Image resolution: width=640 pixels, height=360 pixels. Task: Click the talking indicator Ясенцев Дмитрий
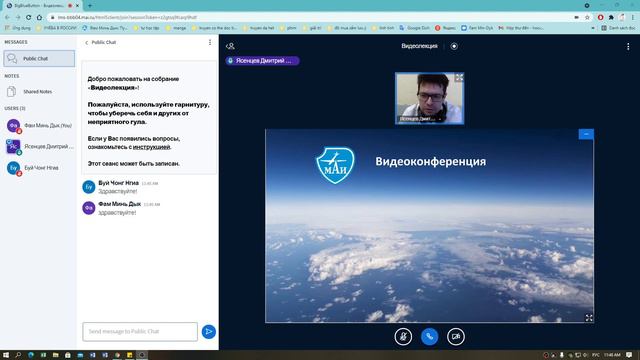262,61
